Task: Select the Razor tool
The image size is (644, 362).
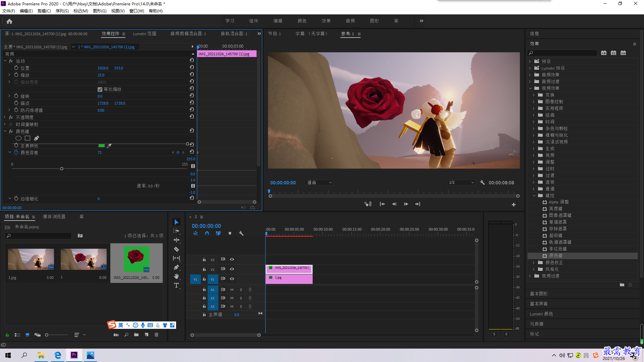Action: 176,249
